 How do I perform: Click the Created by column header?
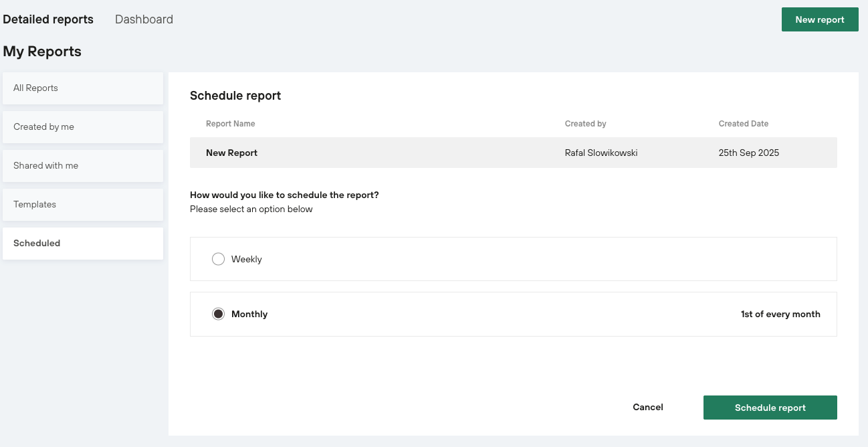pyautogui.click(x=585, y=124)
